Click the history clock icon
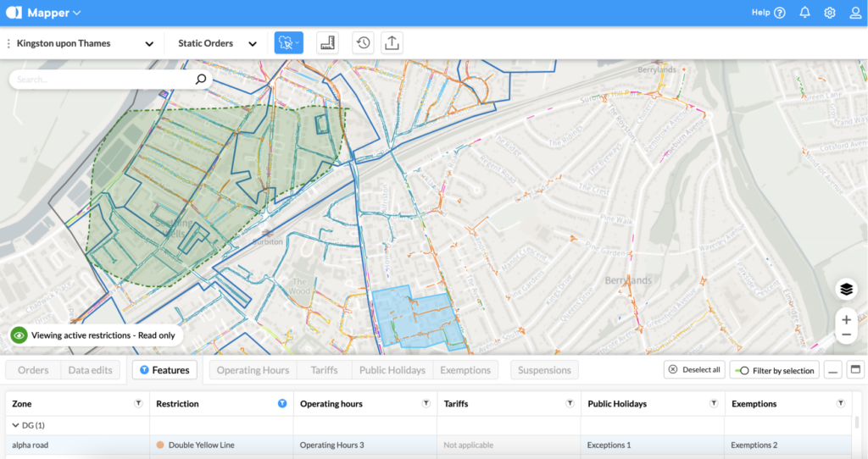Viewport: 868px width, 459px height. 363,43
